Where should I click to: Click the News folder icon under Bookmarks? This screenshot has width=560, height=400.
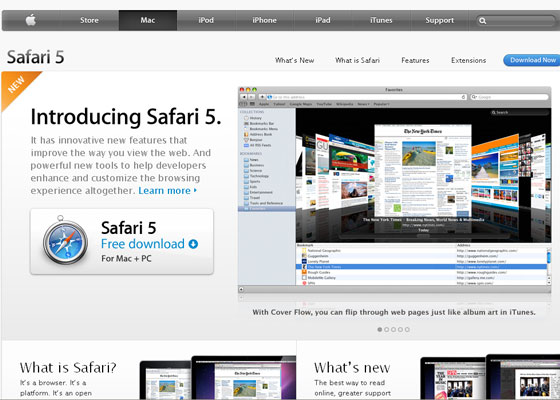coord(246,160)
